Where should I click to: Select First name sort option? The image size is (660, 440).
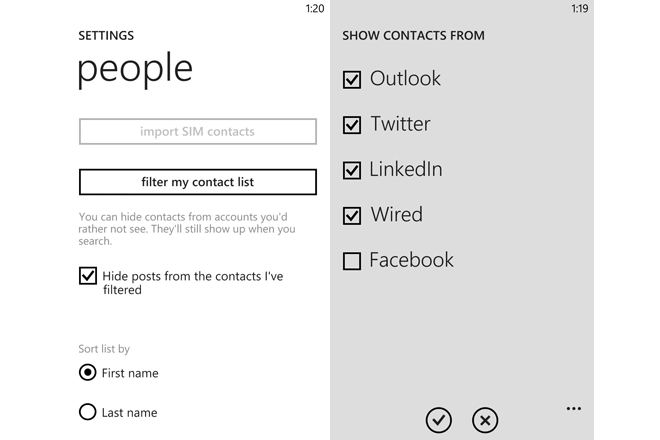[88, 373]
